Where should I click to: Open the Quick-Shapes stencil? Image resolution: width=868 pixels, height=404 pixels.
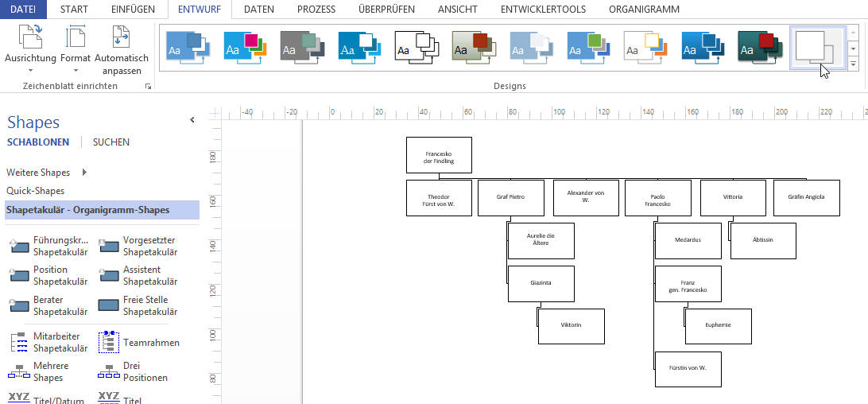click(36, 191)
